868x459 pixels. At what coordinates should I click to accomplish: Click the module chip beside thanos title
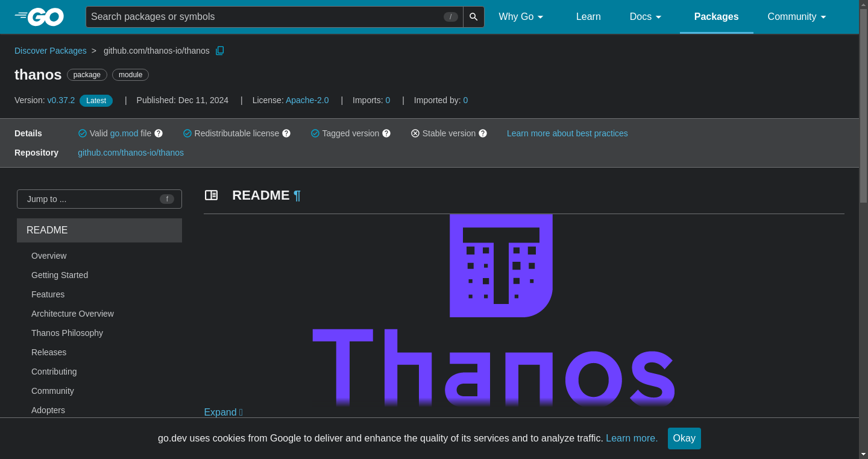tap(130, 75)
